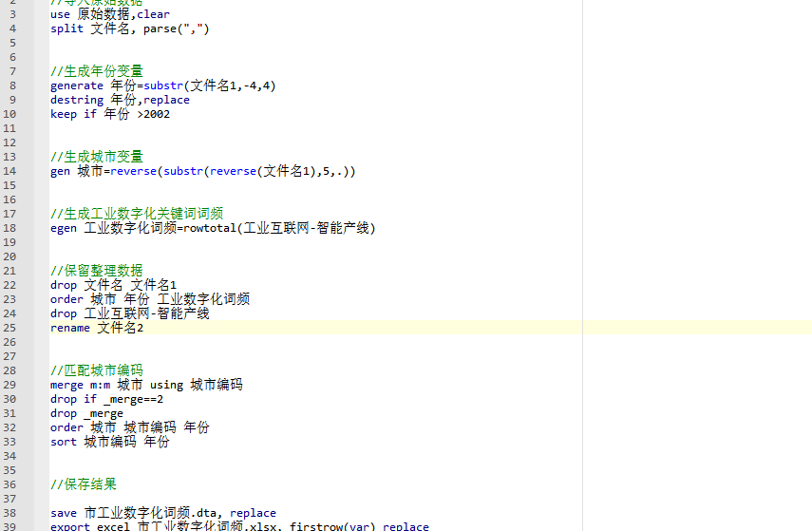Click the 'order 城市 年份 工业数字化词频' line

[150, 299]
